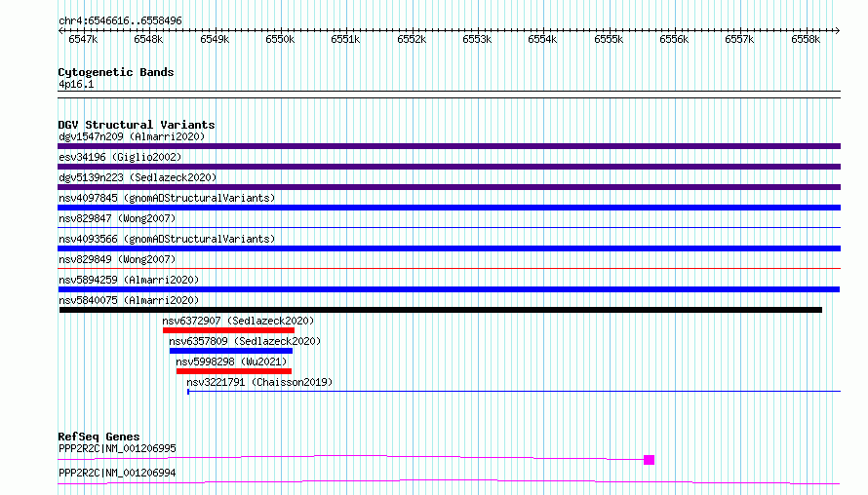Click the nsv4097845 gnomAD blue bar
Screen dimensions: 868x495
coord(449,208)
